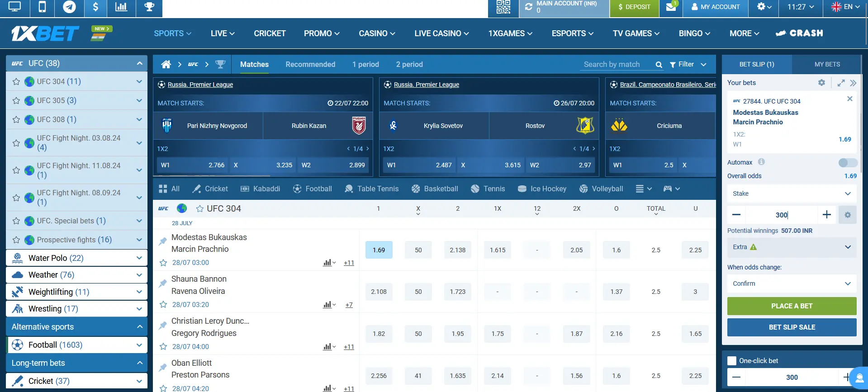Select odds 2.138 for Marcin Prachnio
Image resolution: width=868 pixels, height=392 pixels.
coord(458,250)
